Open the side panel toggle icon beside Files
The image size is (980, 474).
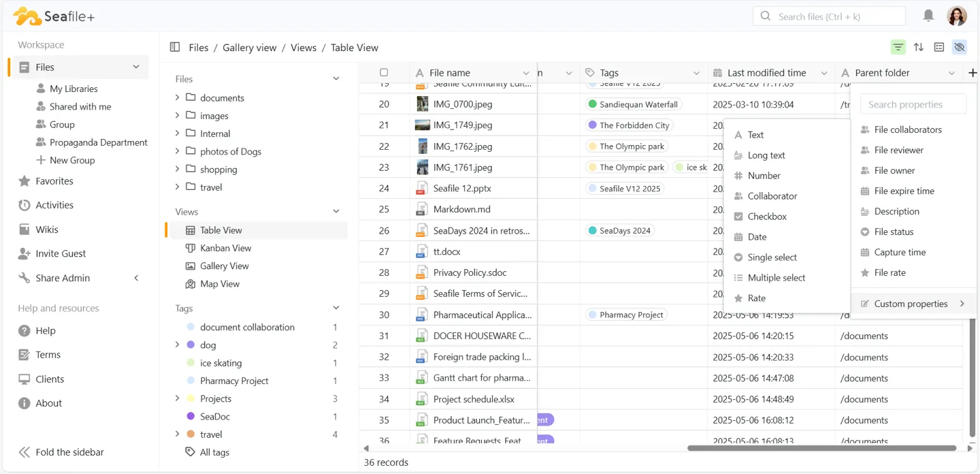pyautogui.click(x=175, y=47)
